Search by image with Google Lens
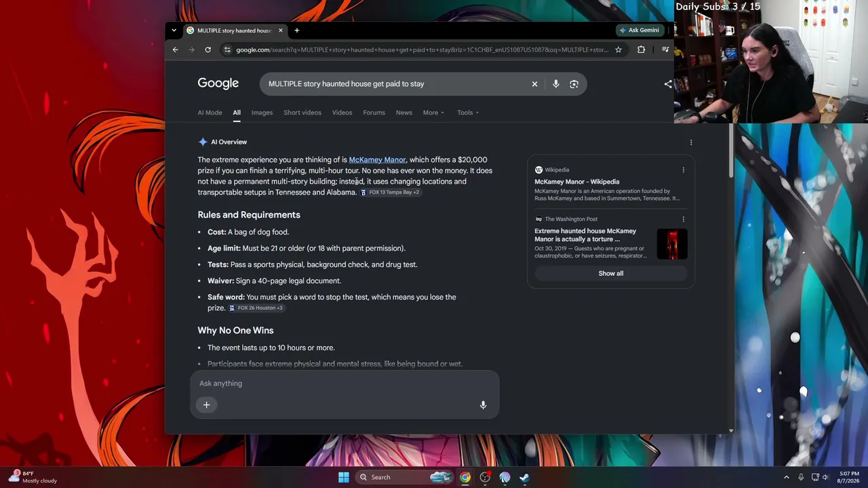This screenshot has width=868, height=488. 574,84
